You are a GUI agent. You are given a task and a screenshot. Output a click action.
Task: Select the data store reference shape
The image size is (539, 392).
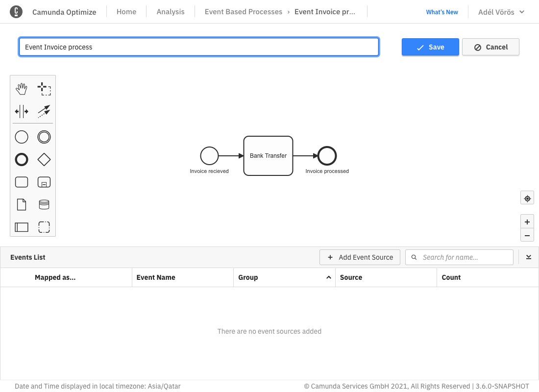click(44, 204)
